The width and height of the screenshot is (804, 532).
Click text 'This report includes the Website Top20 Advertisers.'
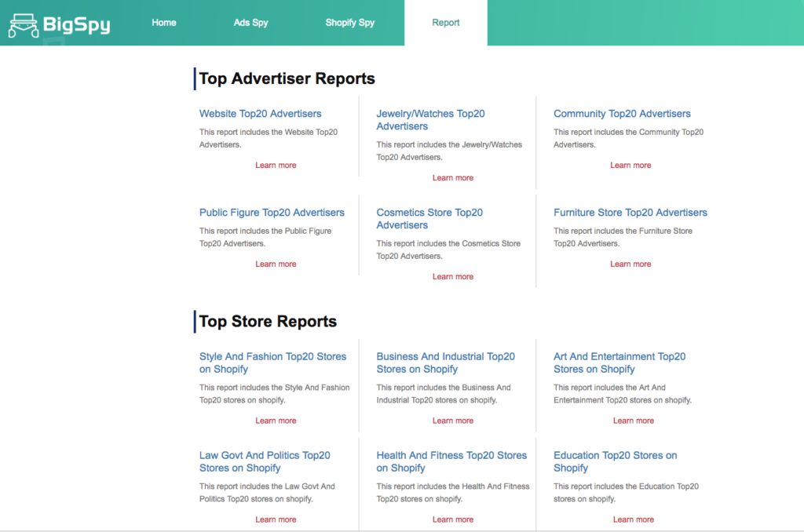269,138
